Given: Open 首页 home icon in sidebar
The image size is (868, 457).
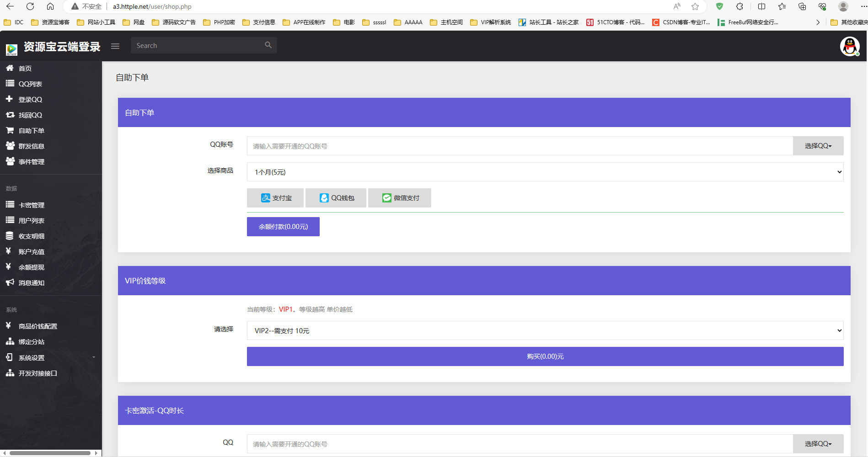Looking at the screenshot, I should (10, 68).
